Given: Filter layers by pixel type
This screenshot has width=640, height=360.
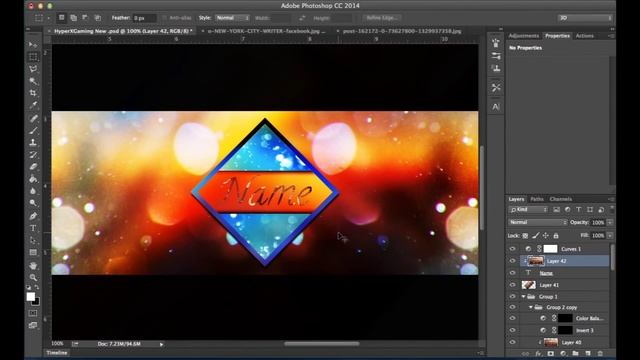Looking at the screenshot, I should click(x=556, y=209).
